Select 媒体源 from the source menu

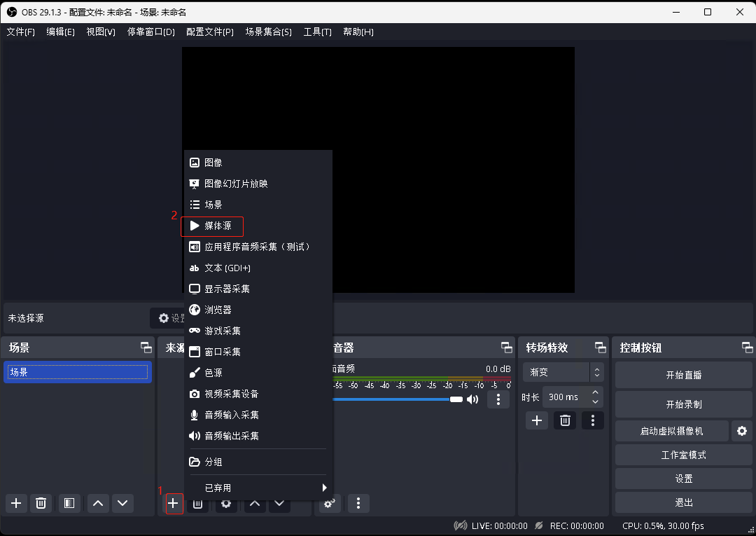(217, 226)
